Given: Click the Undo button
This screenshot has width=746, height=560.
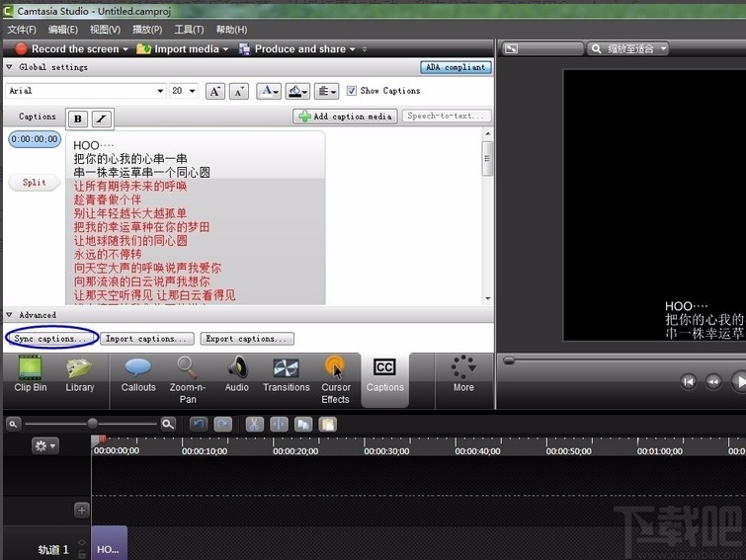Looking at the screenshot, I should 199,424.
